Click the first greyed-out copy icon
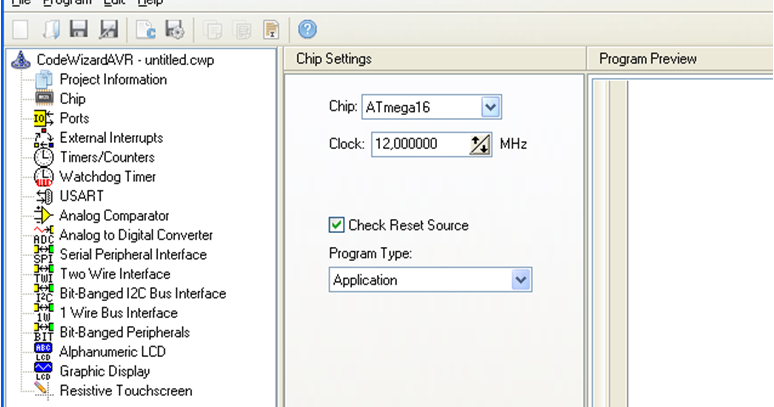Image resolution: width=774 pixels, height=407 pixels. click(x=212, y=30)
